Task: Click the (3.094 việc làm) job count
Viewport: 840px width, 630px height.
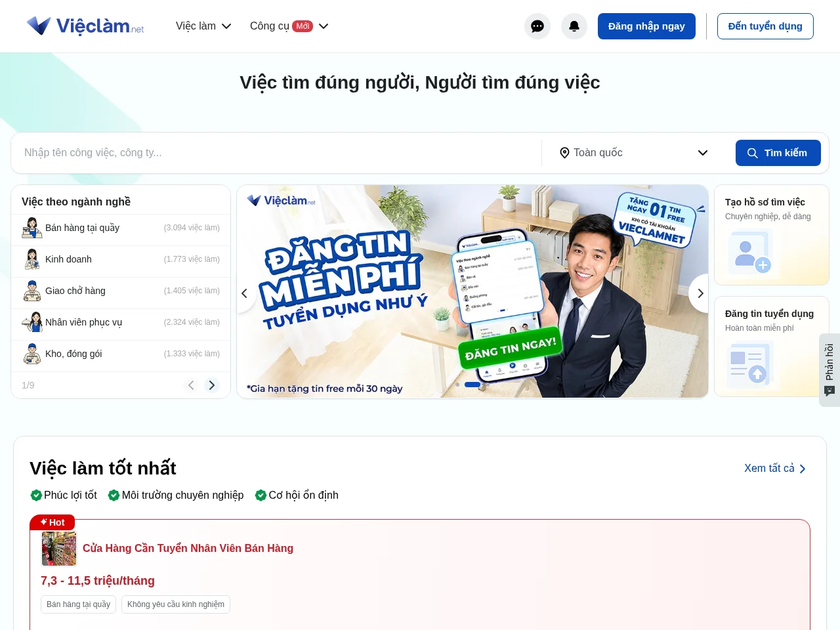Action: tap(192, 228)
